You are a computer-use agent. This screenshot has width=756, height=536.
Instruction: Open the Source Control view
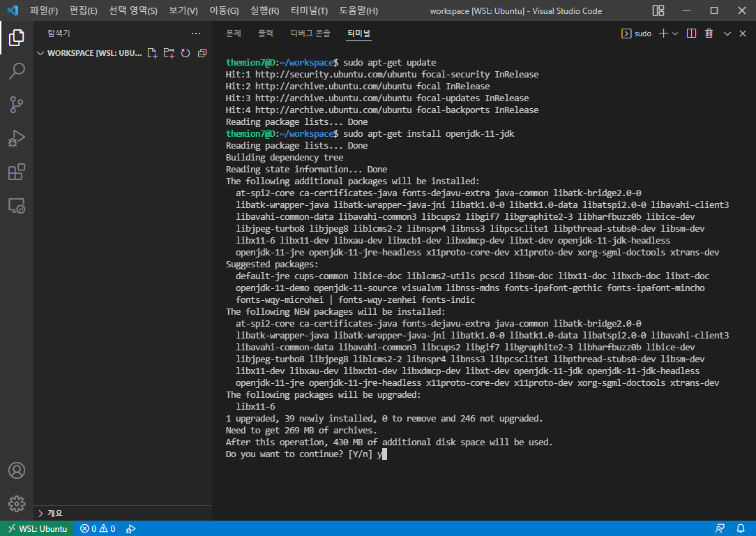coord(17,105)
